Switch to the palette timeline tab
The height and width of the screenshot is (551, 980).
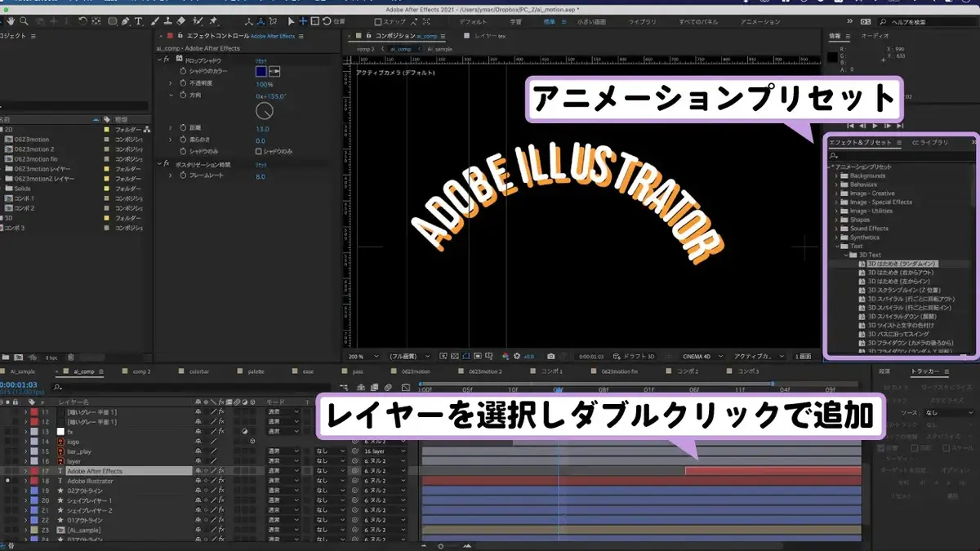(256, 371)
